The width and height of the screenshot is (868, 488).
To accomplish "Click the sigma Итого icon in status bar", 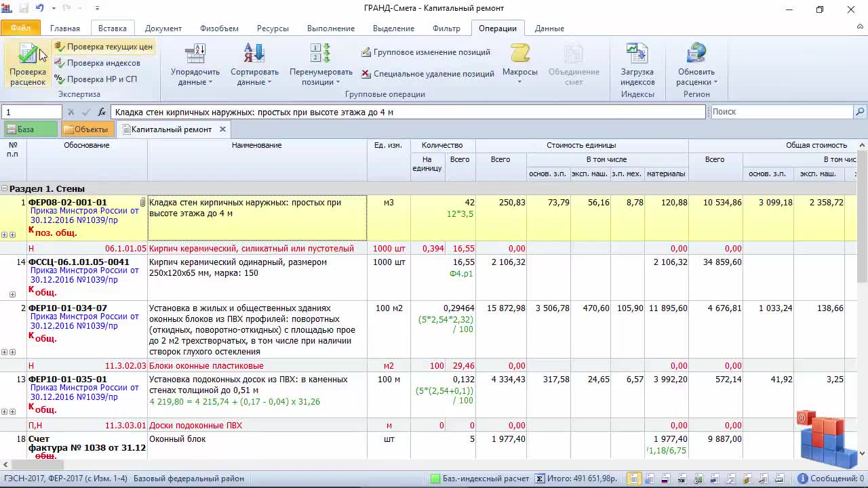I will (x=539, y=479).
